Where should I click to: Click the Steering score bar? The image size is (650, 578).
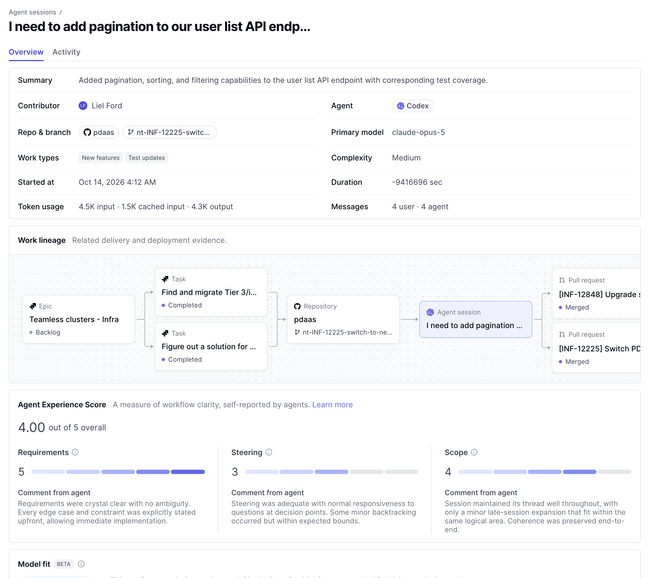[x=332, y=472]
